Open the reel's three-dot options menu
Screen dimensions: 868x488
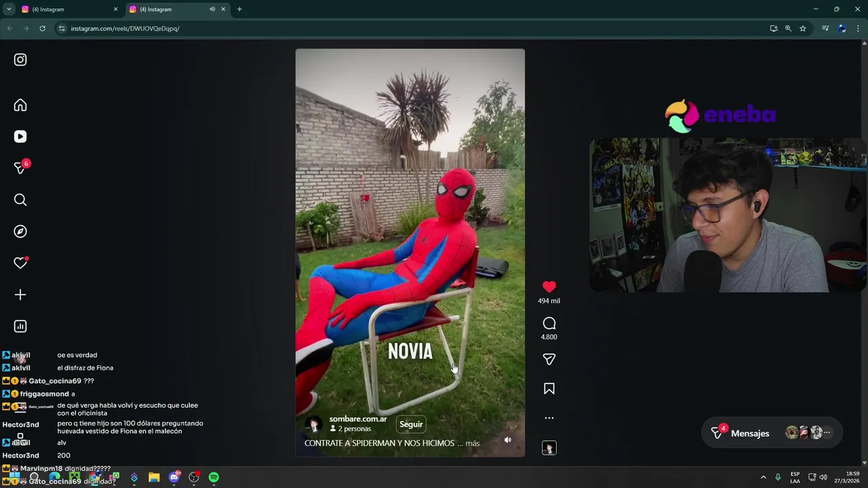(x=549, y=418)
